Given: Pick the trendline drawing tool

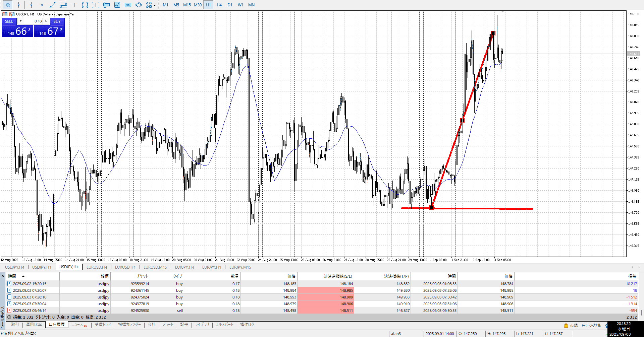Looking at the screenshot, I should click(x=53, y=5).
